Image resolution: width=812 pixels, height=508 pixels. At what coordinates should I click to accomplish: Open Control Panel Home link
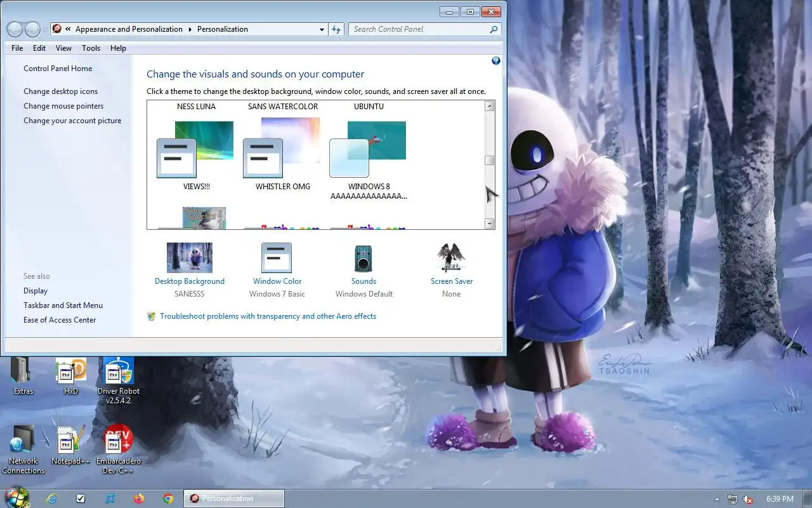[58, 69]
